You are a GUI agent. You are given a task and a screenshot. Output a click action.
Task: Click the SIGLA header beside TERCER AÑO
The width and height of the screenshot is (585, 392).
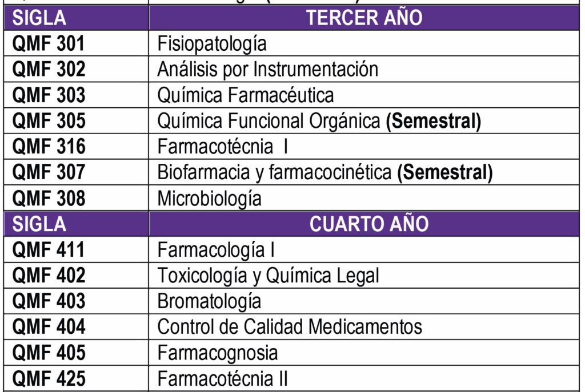point(39,18)
